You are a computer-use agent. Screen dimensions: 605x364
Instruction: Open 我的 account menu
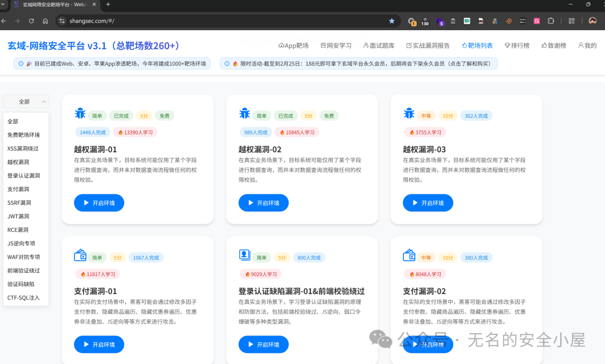click(587, 45)
